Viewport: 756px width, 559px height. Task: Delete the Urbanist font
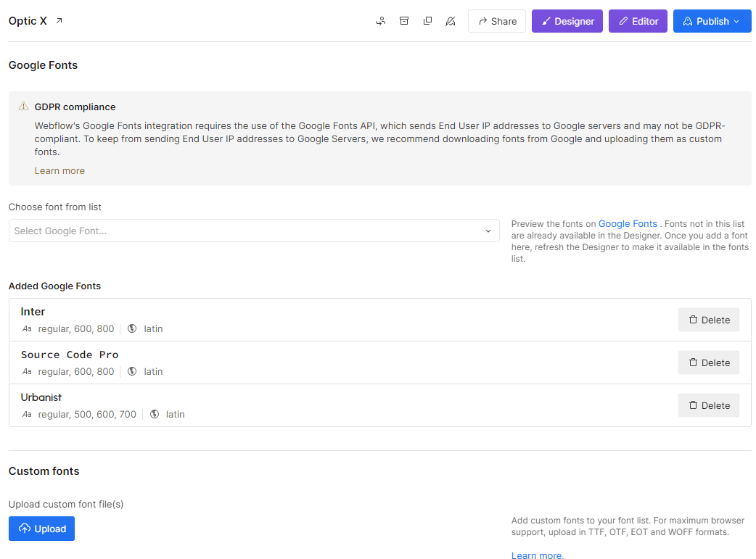(708, 406)
